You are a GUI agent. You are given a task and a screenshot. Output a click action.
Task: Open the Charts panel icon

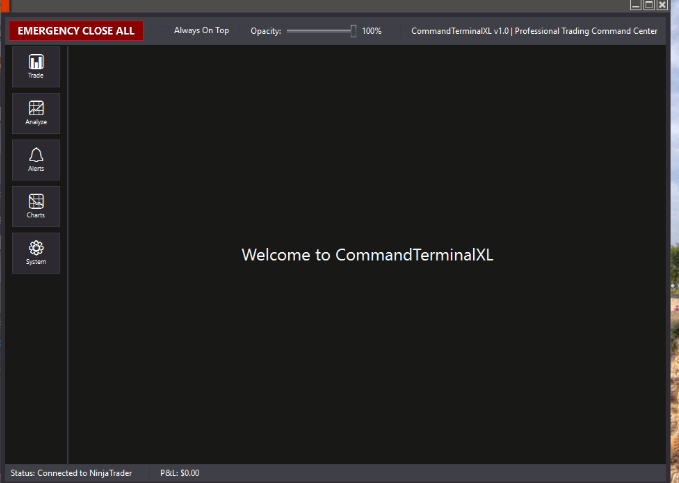(x=36, y=205)
